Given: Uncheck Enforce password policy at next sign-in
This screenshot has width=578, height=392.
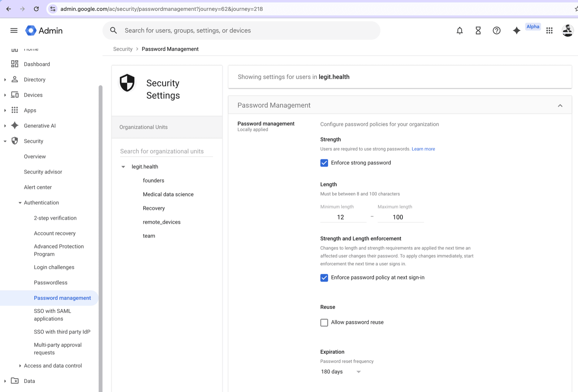Looking at the screenshot, I should tap(324, 278).
